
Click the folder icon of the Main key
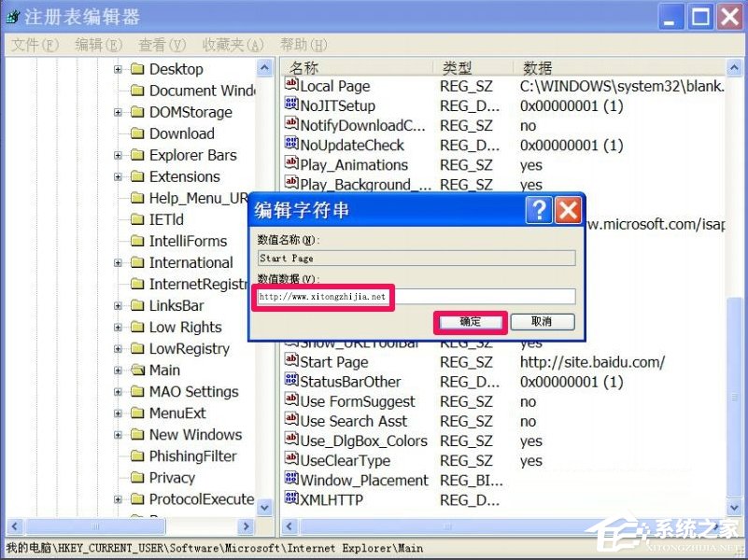[x=136, y=370]
